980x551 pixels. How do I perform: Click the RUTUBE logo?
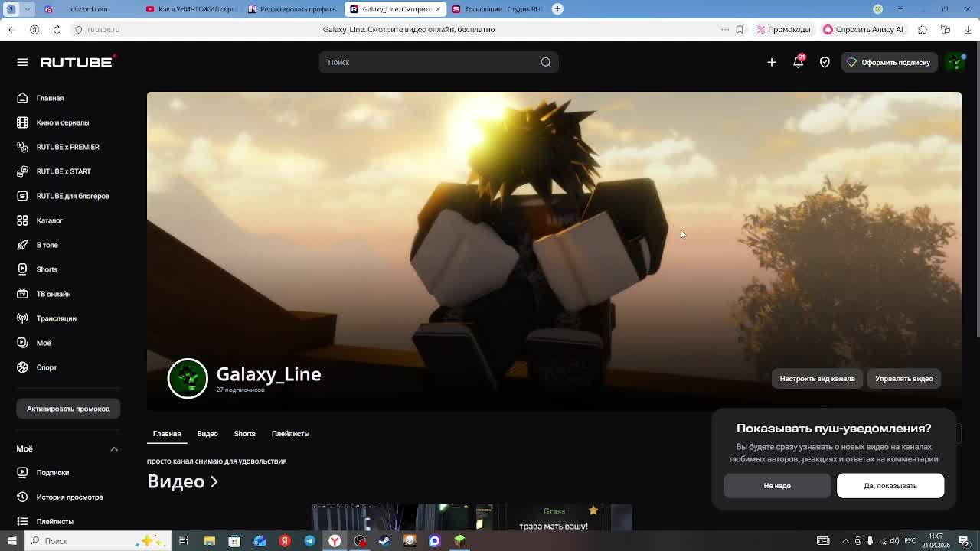point(77,61)
